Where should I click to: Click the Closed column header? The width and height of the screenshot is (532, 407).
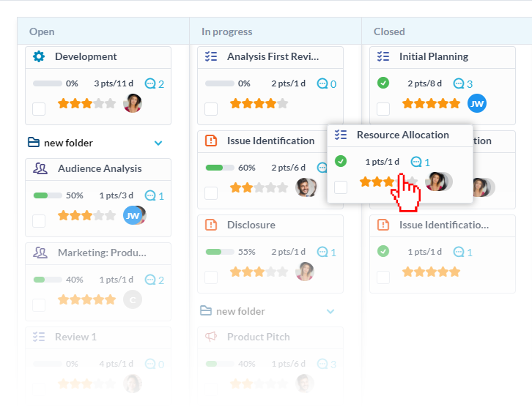(389, 31)
